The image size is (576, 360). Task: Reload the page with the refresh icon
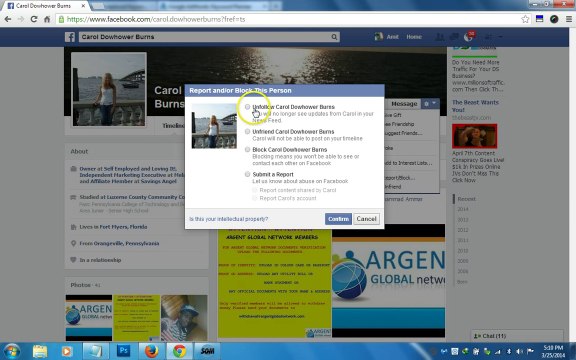point(34,19)
